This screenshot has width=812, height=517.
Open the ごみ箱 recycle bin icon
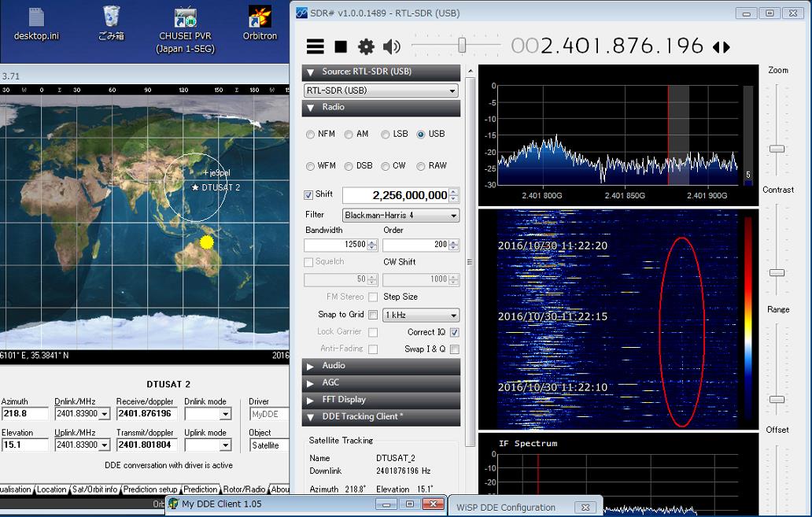click(x=112, y=24)
